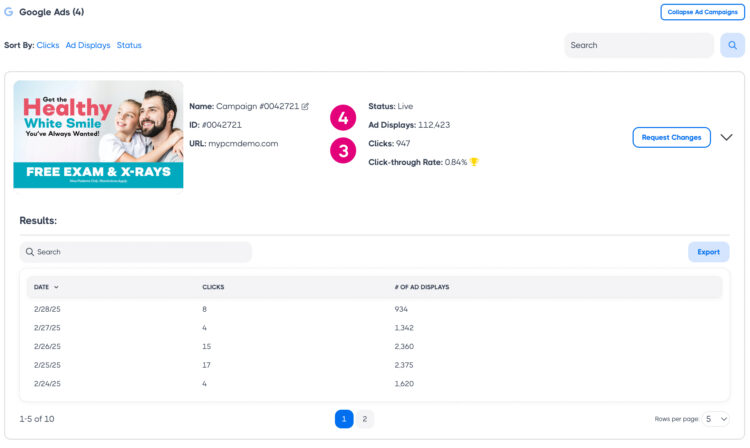Go to results page 2
Viewport: 750px width, 448px height.
pyautogui.click(x=364, y=419)
